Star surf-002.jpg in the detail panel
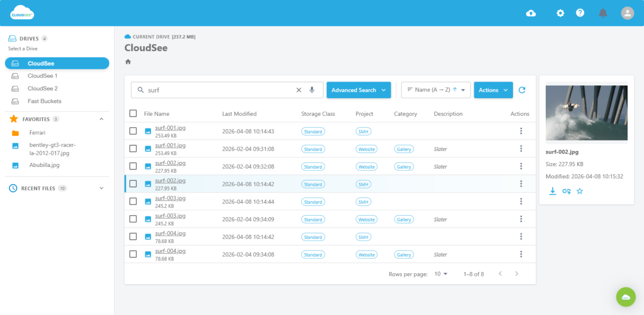 click(x=580, y=191)
